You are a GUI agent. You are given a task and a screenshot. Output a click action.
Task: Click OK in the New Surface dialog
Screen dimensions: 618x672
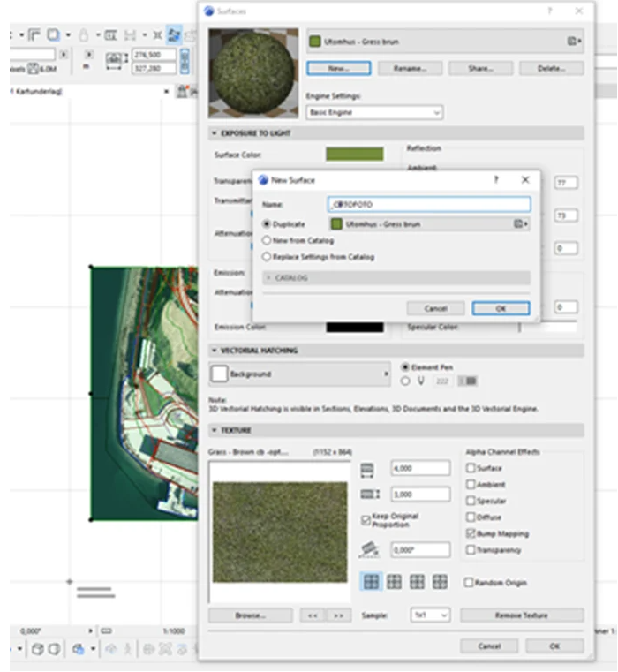500,308
